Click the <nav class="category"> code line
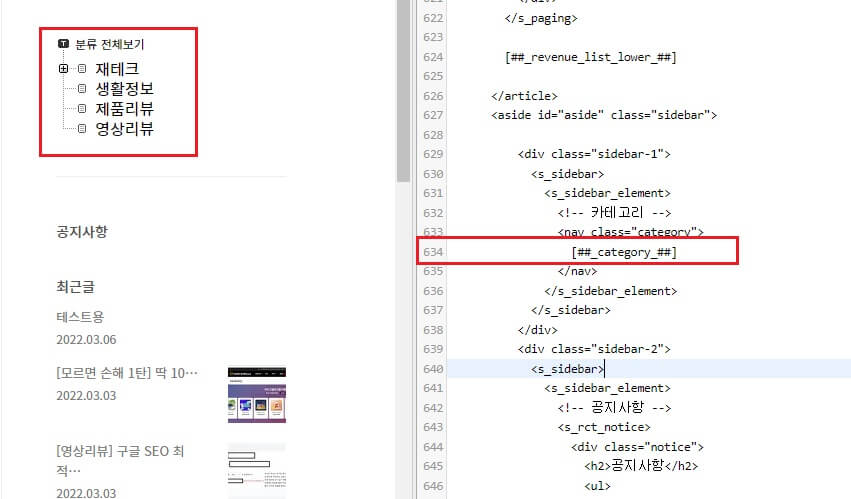 click(x=631, y=232)
